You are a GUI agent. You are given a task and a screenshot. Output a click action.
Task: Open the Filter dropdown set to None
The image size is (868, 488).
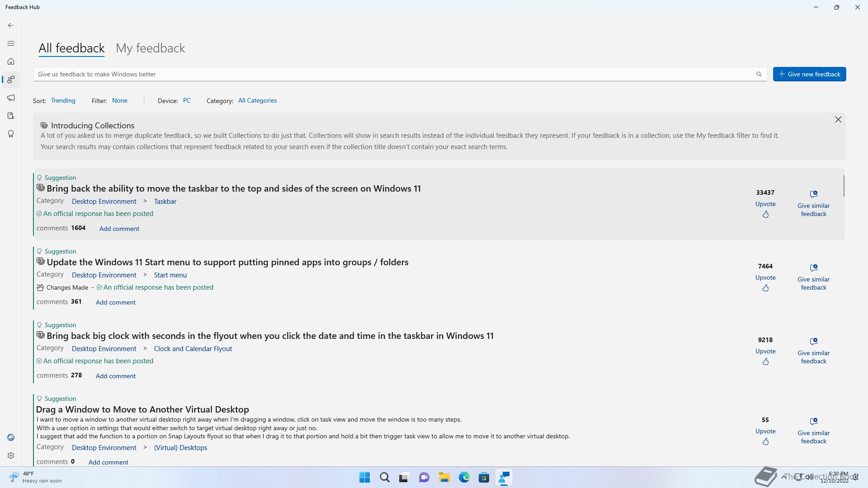coord(120,100)
